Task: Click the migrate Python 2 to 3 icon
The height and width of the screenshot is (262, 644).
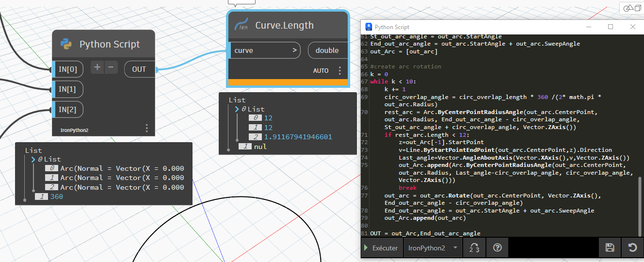Action: 474,248
